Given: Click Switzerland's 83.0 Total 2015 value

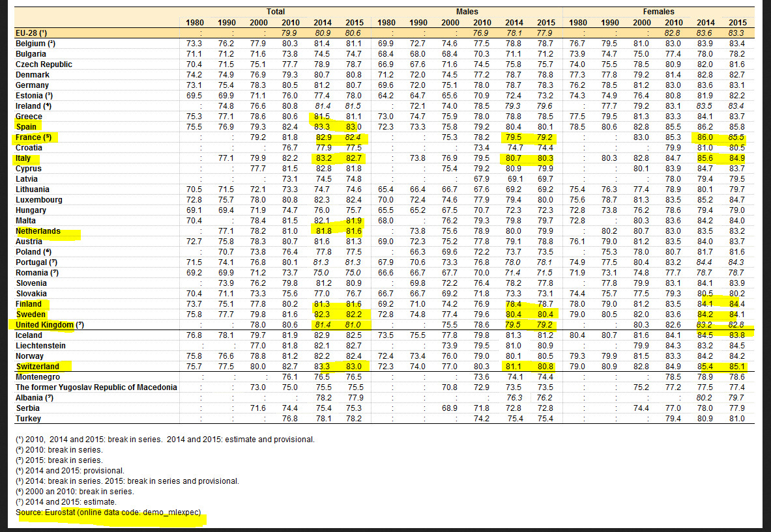Looking at the screenshot, I should click(x=353, y=367).
